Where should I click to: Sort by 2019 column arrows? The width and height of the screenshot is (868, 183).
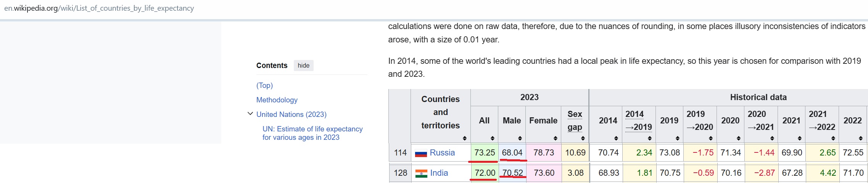point(678,138)
